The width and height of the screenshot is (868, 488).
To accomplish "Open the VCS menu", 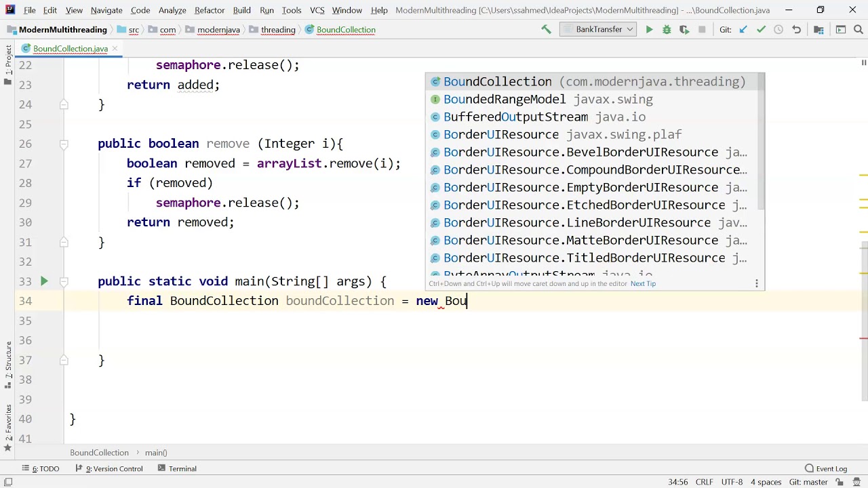I will [x=317, y=10].
